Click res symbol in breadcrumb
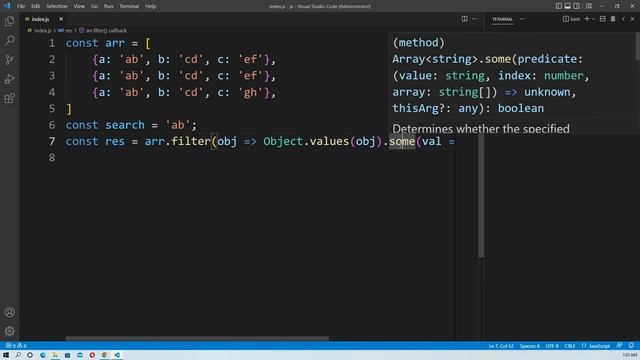 (x=68, y=31)
